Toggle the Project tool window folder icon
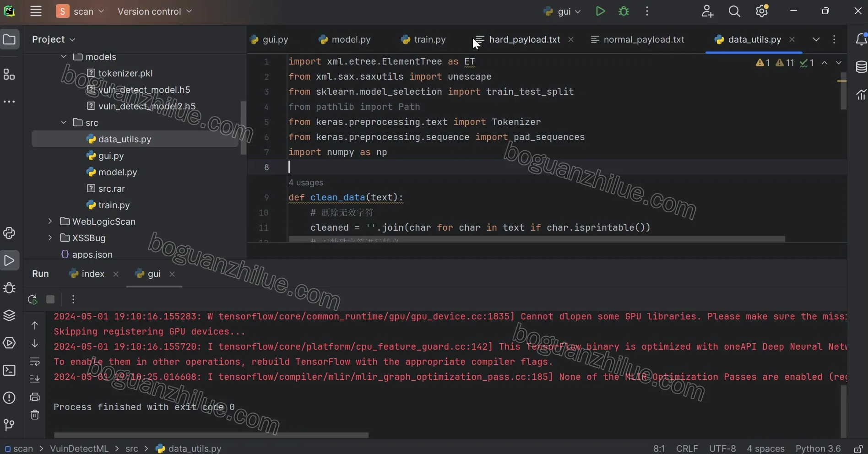868x454 pixels. [x=9, y=39]
